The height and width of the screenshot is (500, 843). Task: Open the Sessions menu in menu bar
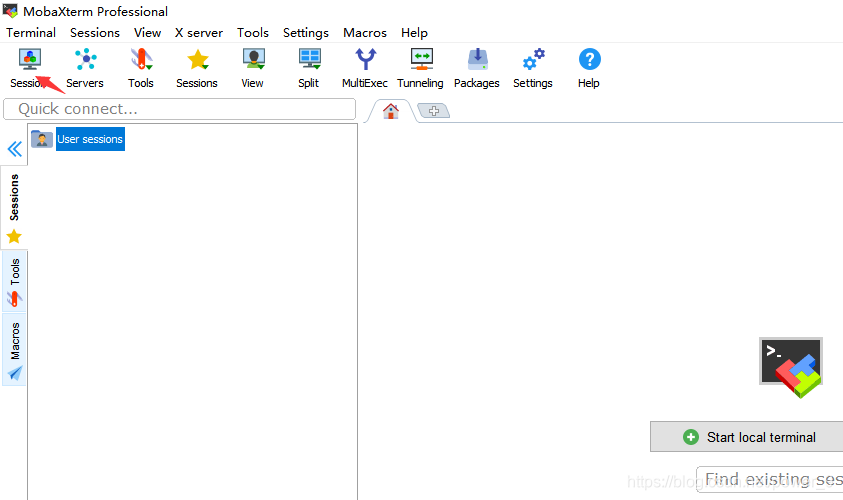(x=95, y=33)
